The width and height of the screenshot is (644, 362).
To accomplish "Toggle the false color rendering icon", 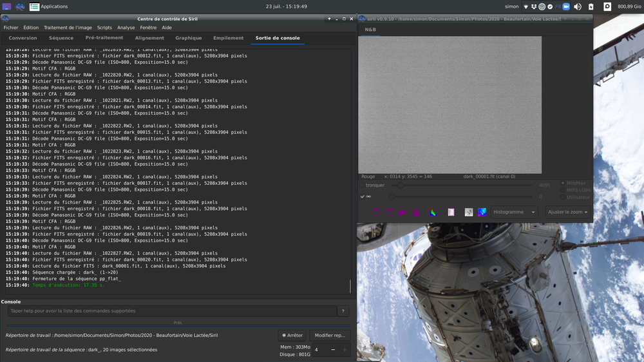I will click(x=482, y=212).
